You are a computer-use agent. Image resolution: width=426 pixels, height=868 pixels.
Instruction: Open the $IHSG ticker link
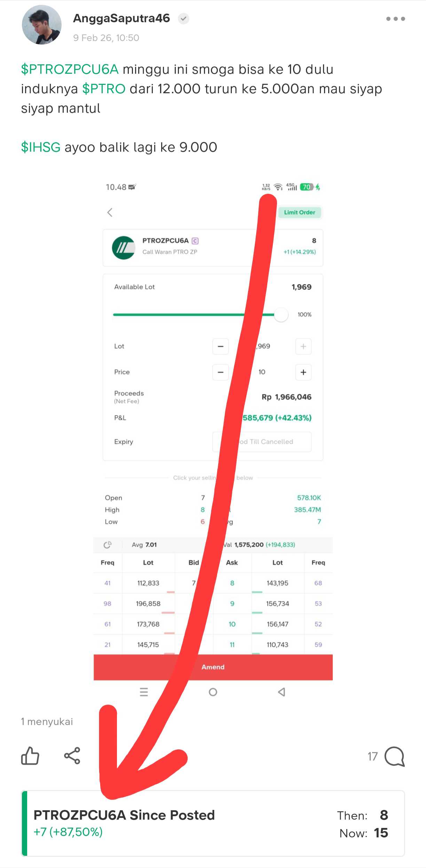tap(41, 147)
